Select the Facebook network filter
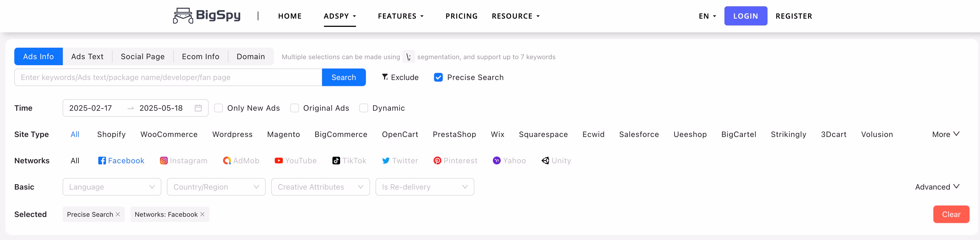Viewport: 980px width, 240px height. coord(121,161)
